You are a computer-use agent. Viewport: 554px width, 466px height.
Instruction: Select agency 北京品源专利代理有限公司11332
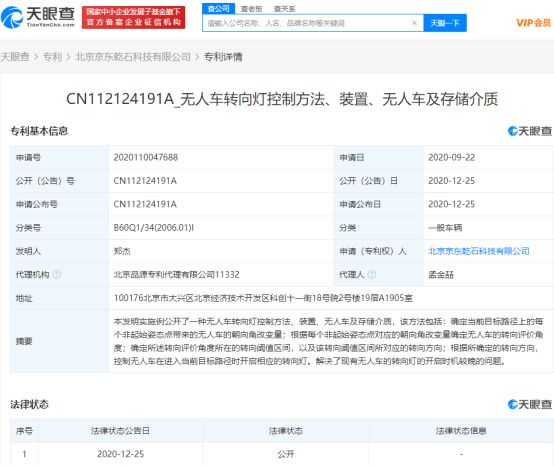pyautogui.click(x=176, y=275)
